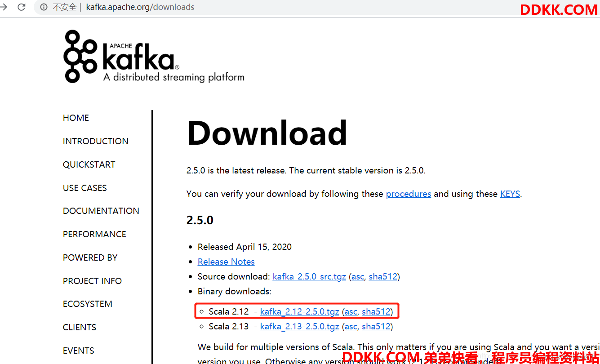Click 'A distributed streaming platform' tagline
This screenshot has height=364, width=600.
(x=174, y=77)
